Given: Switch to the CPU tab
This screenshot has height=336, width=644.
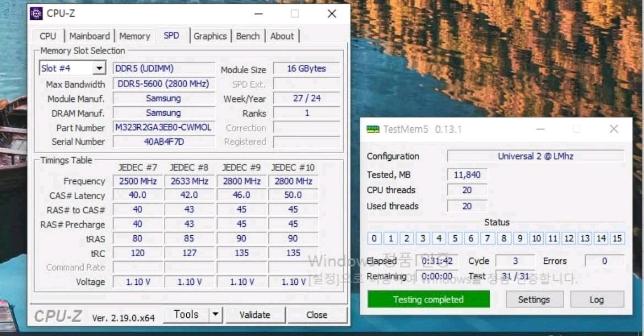Looking at the screenshot, I should tap(47, 36).
